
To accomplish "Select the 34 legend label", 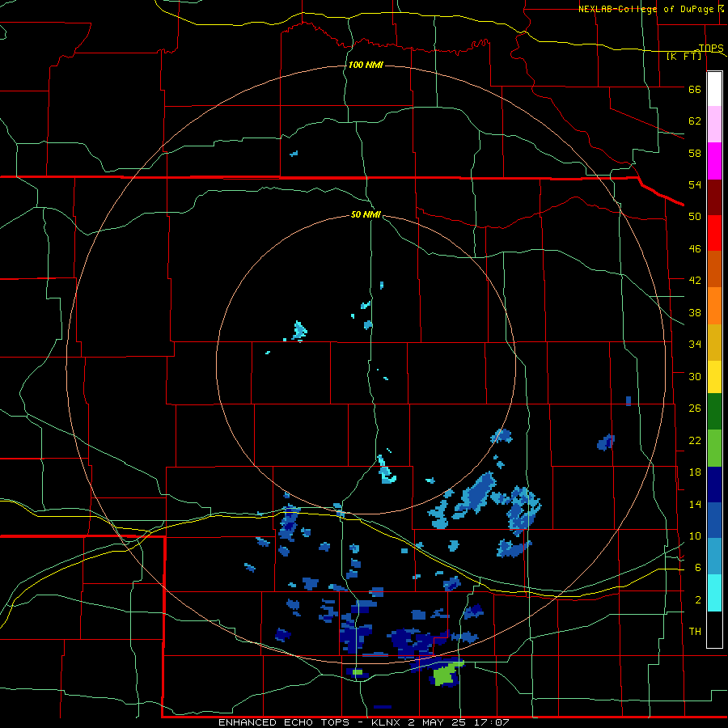I will (x=695, y=344).
